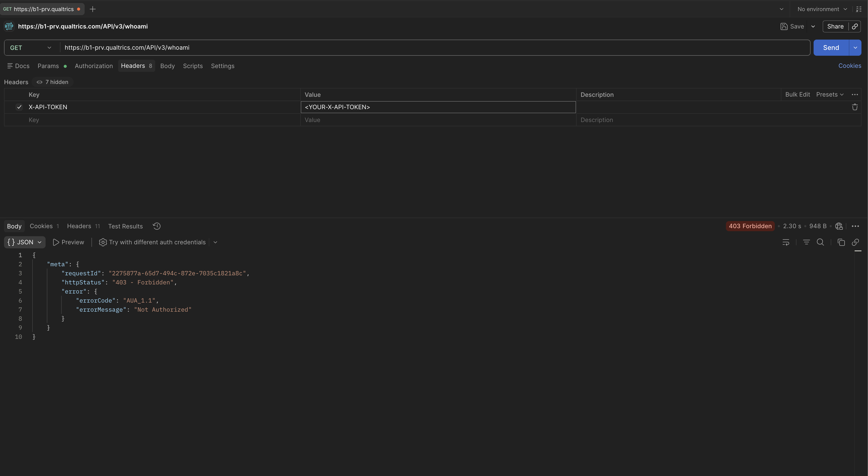Image resolution: width=868 pixels, height=476 pixels.
Task: Click the Save icon button
Action: (x=792, y=26)
